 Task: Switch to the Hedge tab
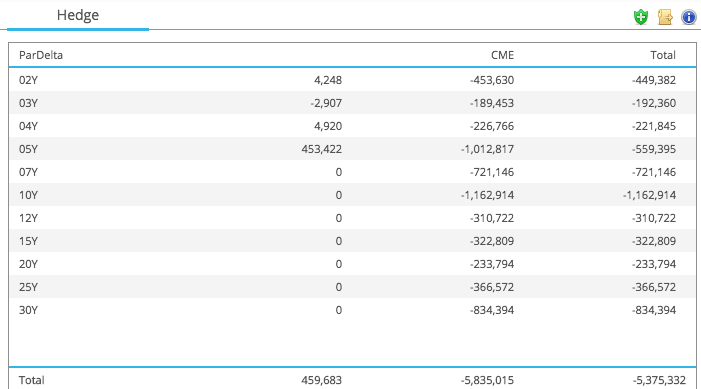click(x=78, y=15)
